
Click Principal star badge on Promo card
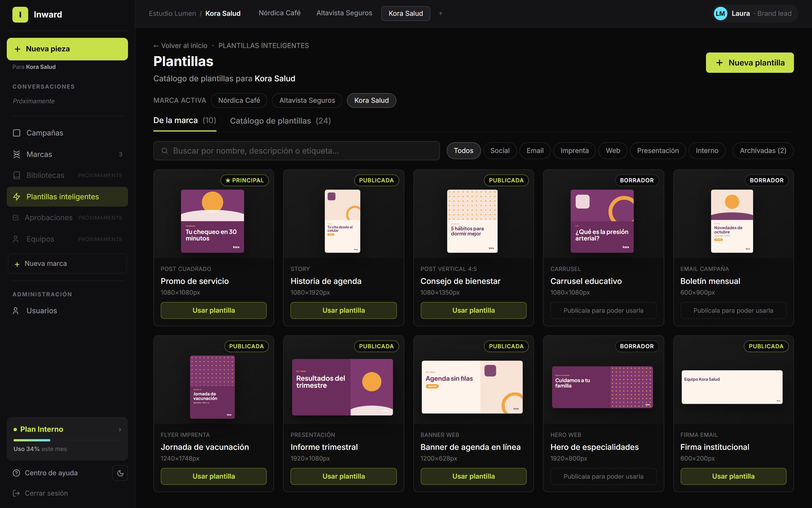coord(245,181)
